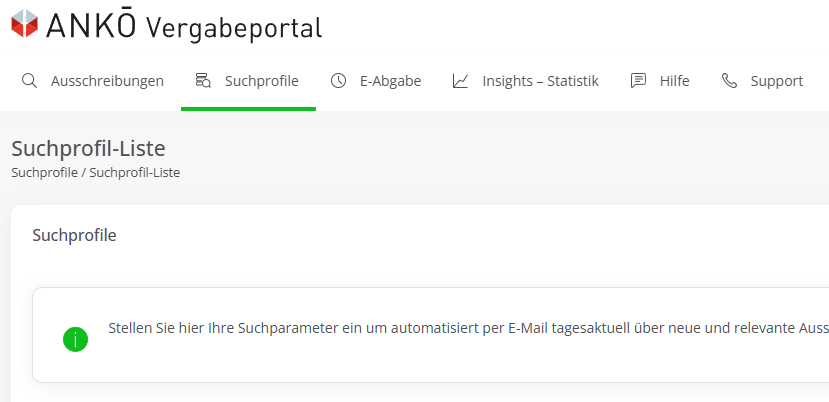
Task: Click the Suchprofile breadcrumb link
Action: 45,172
